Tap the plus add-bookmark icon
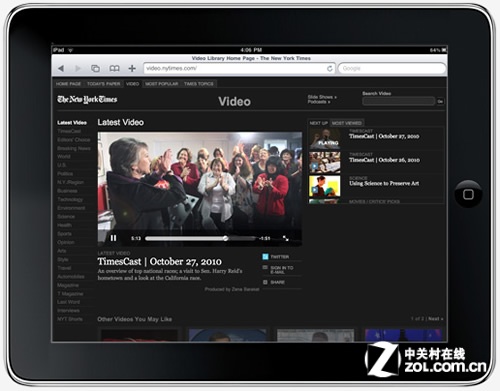Screen dimensions: 500x391 132,68
